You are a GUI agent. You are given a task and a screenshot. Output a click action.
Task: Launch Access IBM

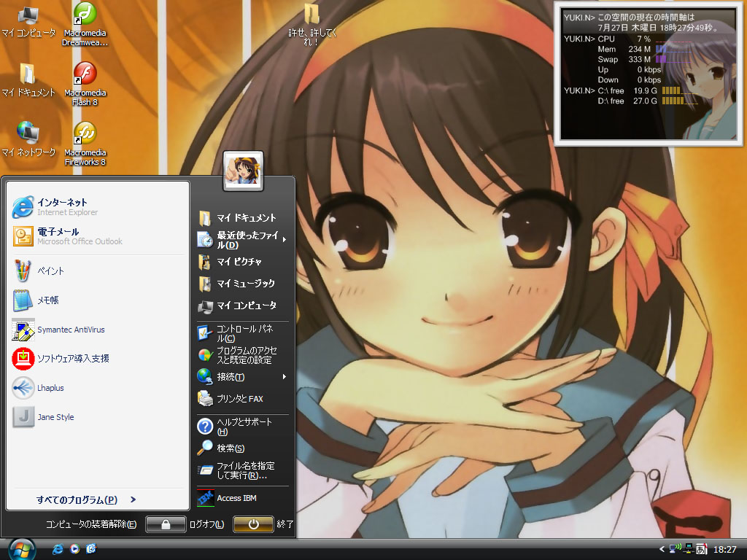[x=242, y=498]
